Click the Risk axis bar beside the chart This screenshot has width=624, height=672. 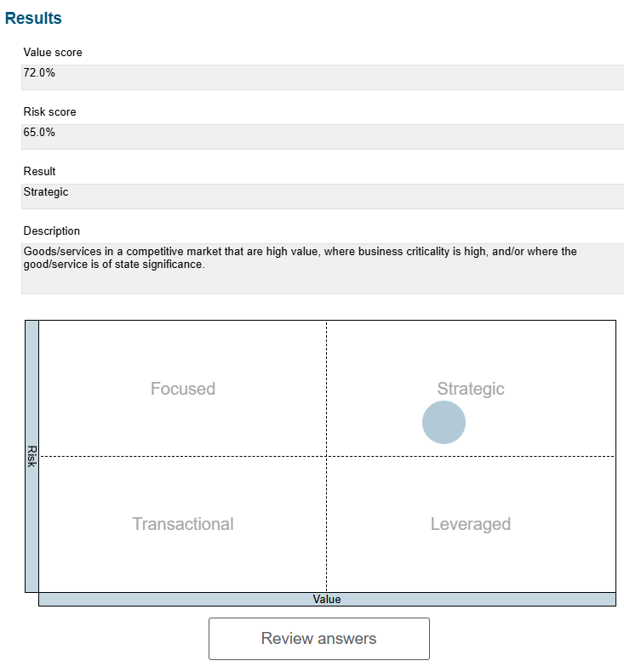pos(31,457)
